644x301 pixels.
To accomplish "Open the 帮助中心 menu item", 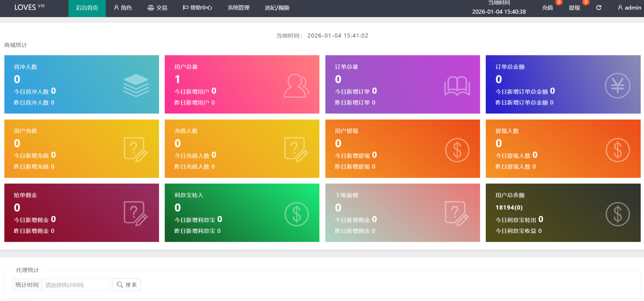I will [197, 8].
